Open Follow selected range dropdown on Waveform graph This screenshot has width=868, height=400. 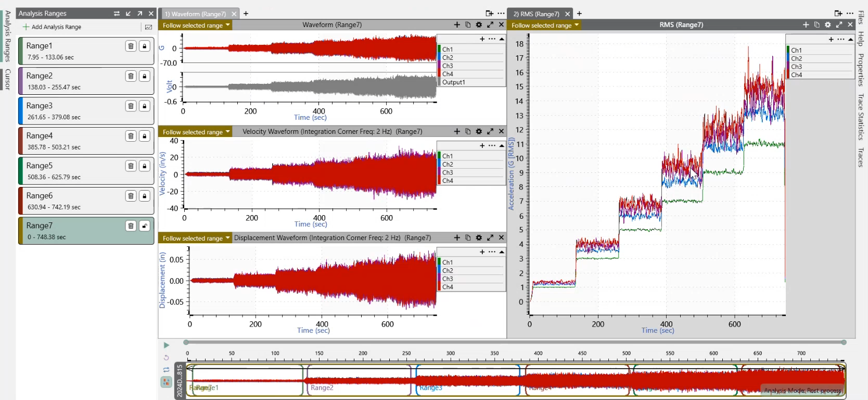tap(196, 26)
